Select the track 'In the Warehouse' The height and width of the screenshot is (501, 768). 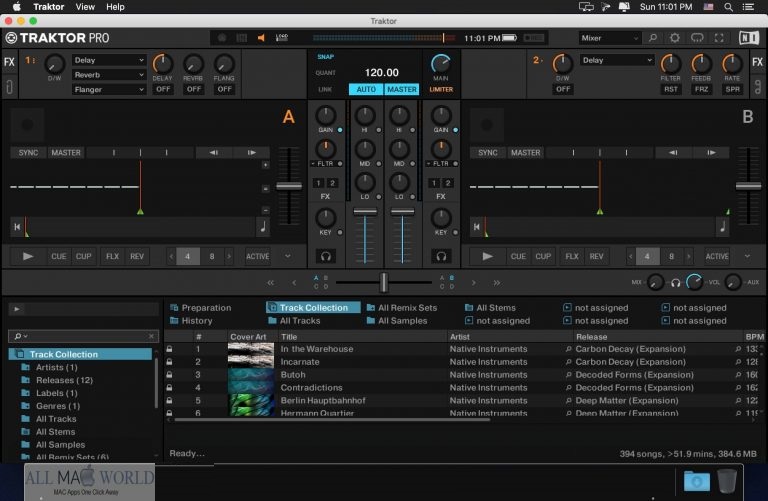click(316, 349)
